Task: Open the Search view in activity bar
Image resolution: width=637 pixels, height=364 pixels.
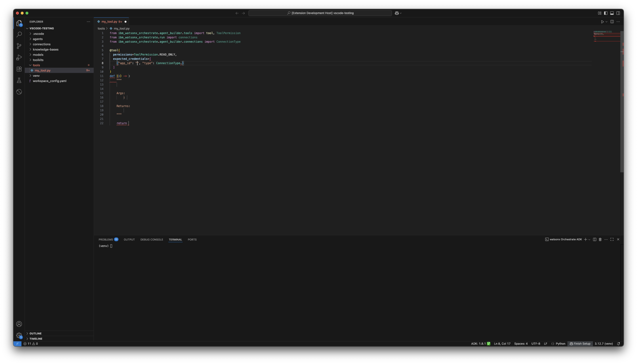Action: 19,34
